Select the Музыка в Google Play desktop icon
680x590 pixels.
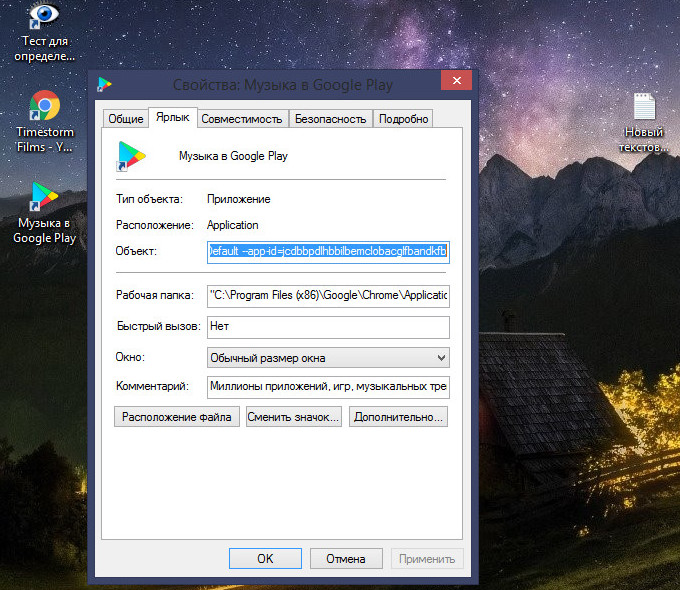44,213
